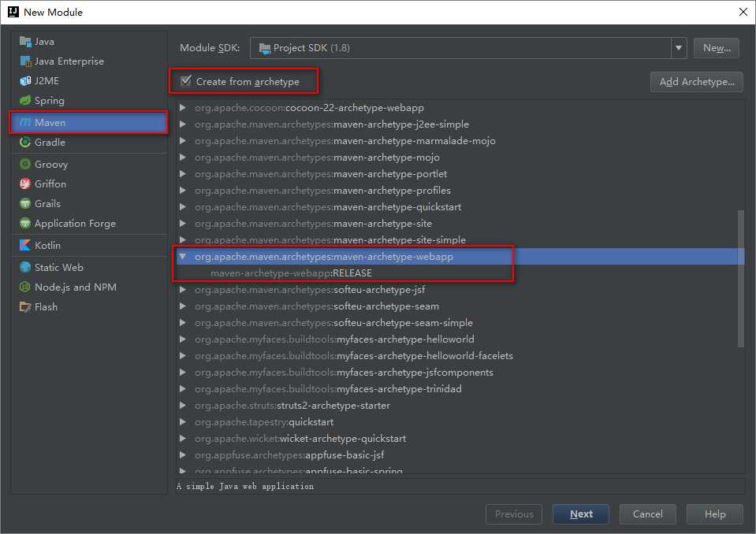Click the Static Web globe icon
Image resolution: width=756 pixels, height=534 pixels.
pyautogui.click(x=25, y=267)
